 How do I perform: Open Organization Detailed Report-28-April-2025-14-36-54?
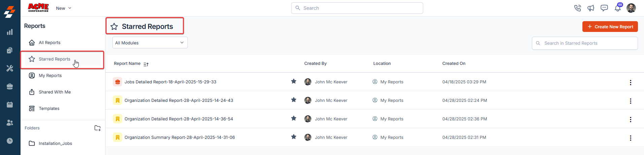pos(179,119)
